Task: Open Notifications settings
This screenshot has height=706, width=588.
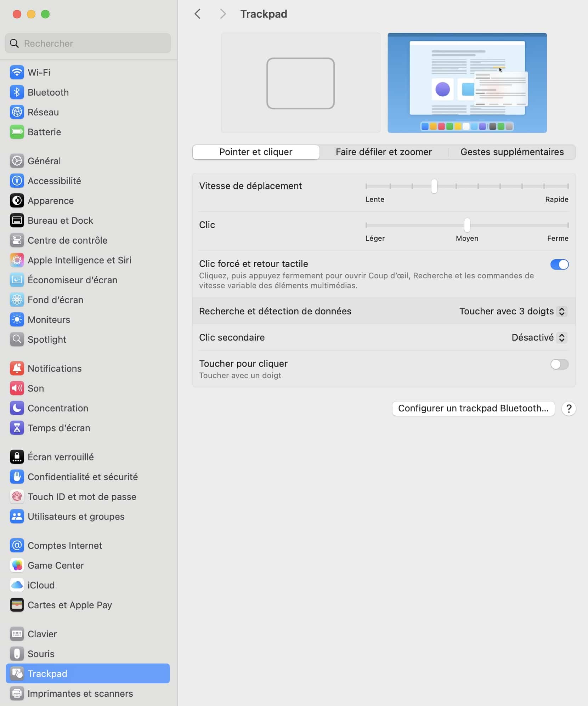Action: point(54,368)
